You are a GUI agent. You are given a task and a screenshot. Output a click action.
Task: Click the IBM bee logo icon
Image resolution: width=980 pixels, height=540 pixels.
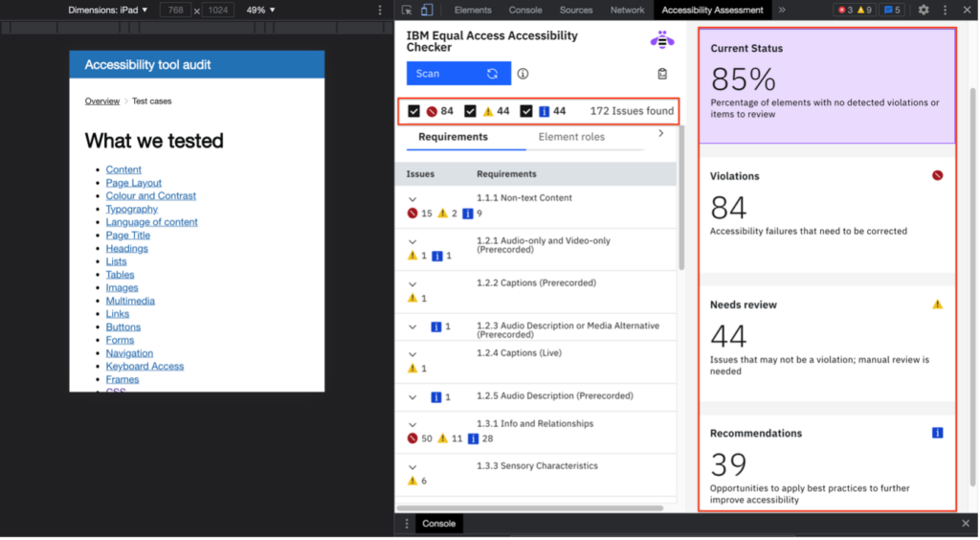tap(662, 40)
